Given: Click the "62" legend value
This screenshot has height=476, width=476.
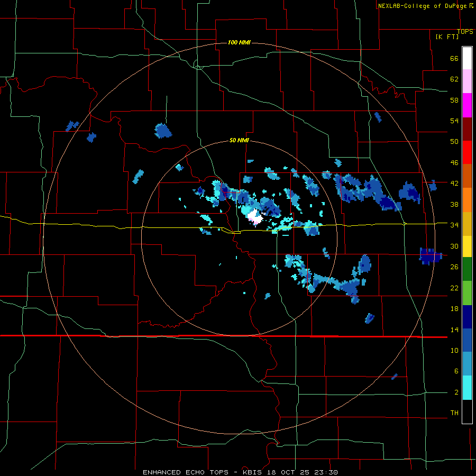Looking at the screenshot, I should click(x=454, y=79).
